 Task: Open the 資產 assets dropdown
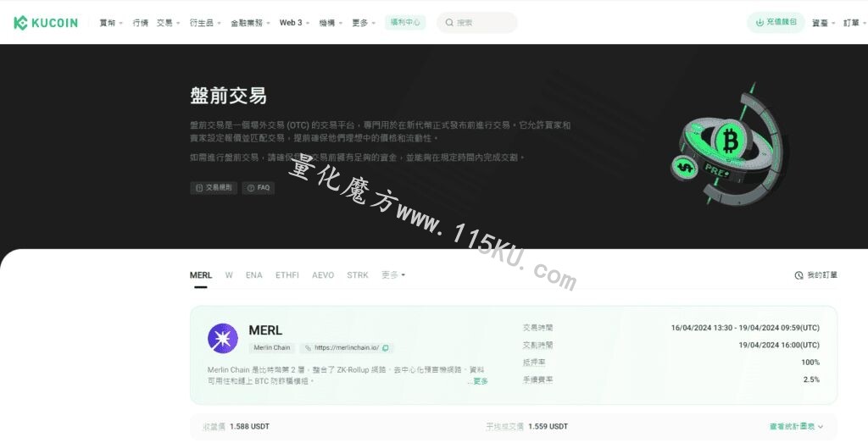(824, 23)
